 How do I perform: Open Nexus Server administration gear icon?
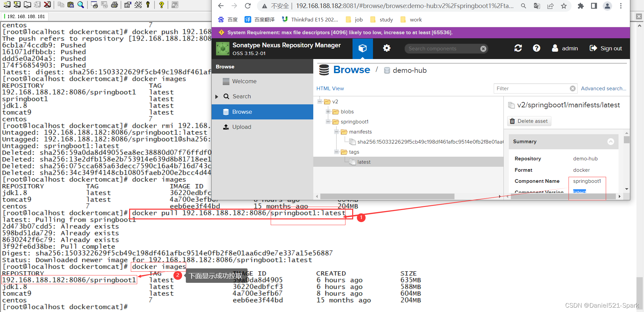[387, 48]
